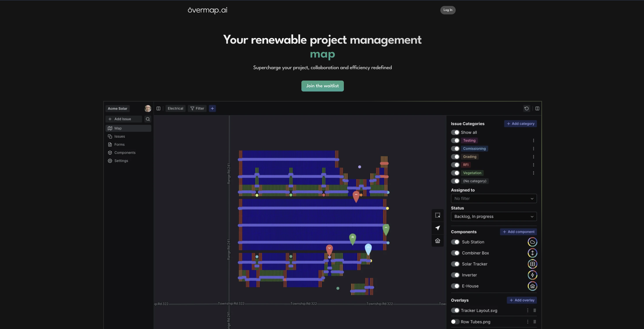This screenshot has width=644, height=329.
Task: Enable the Testing category toggle
Action: coord(455,140)
